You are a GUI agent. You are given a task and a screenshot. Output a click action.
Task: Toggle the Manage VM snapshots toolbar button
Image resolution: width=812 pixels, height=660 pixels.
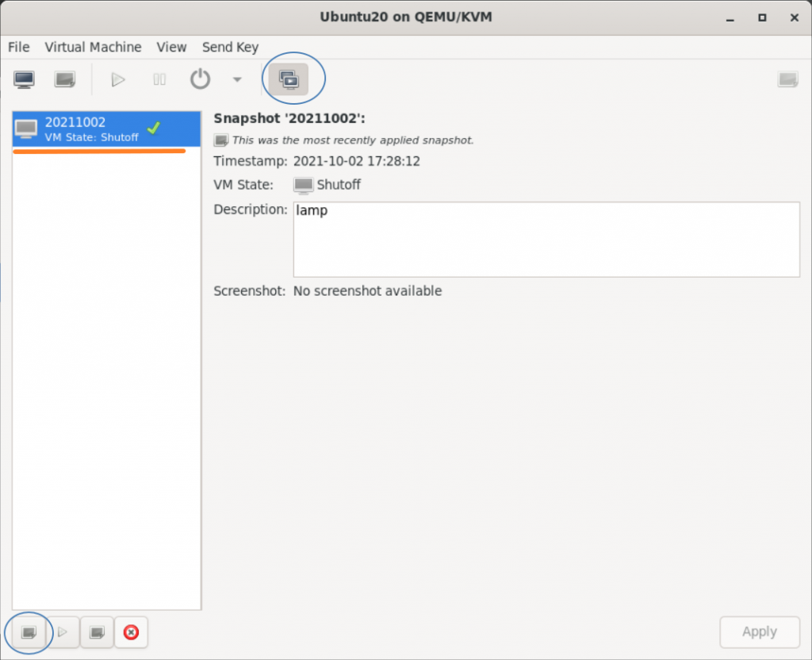(x=289, y=79)
